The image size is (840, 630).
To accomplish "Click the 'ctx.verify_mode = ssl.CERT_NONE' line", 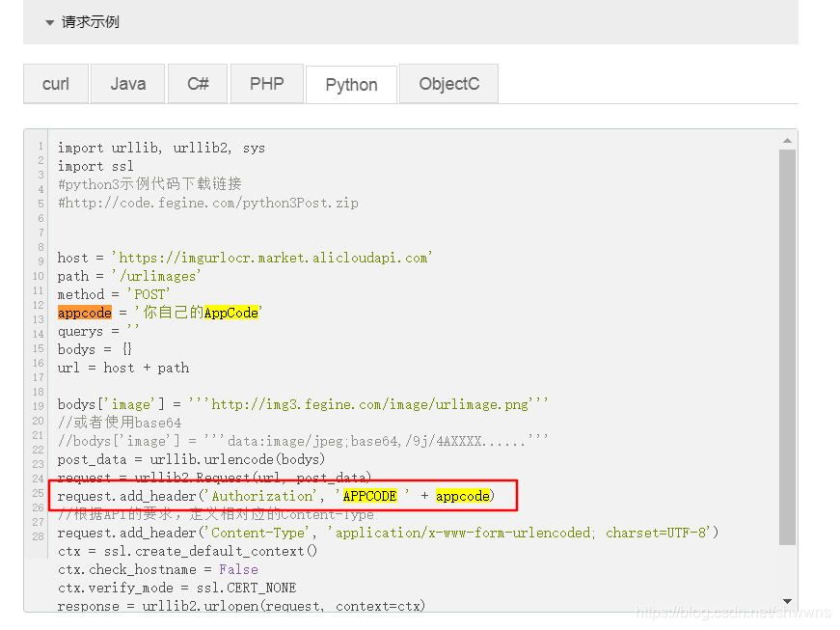I will (x=176, y=588).
